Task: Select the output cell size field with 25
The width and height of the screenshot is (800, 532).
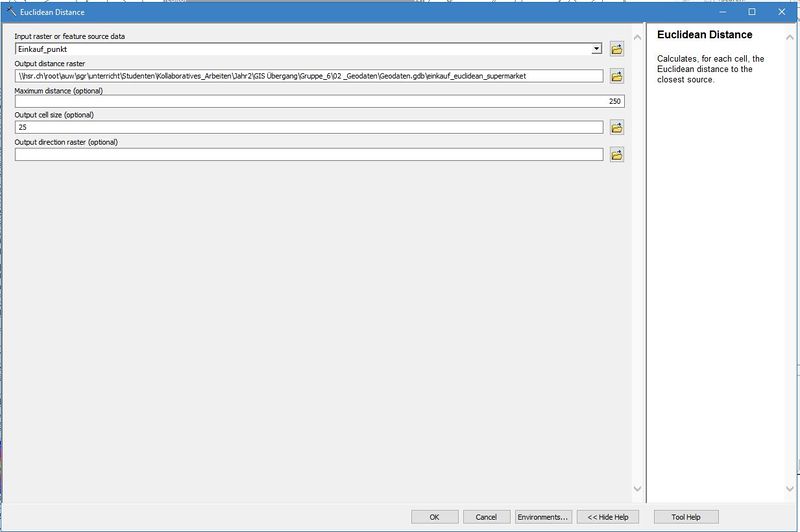Action: tap(309, 127)
